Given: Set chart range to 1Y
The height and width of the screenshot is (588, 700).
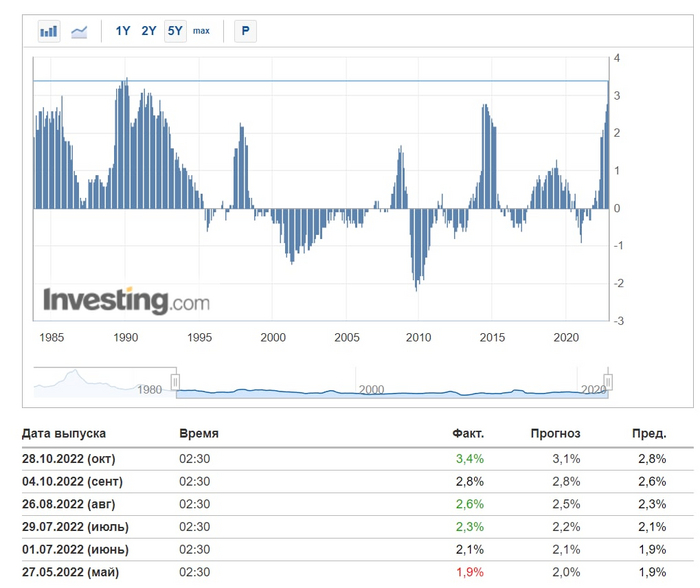Looking at the screenshot, I should [123, 31].
